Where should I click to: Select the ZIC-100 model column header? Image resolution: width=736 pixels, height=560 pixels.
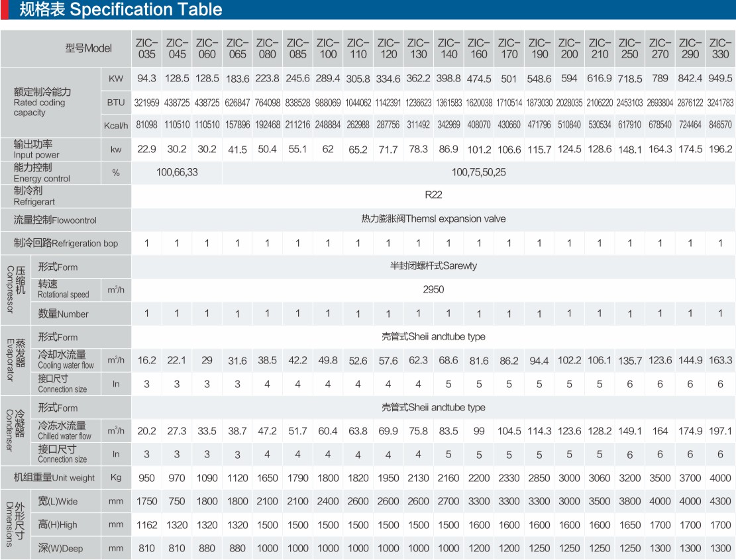[328, 48]
